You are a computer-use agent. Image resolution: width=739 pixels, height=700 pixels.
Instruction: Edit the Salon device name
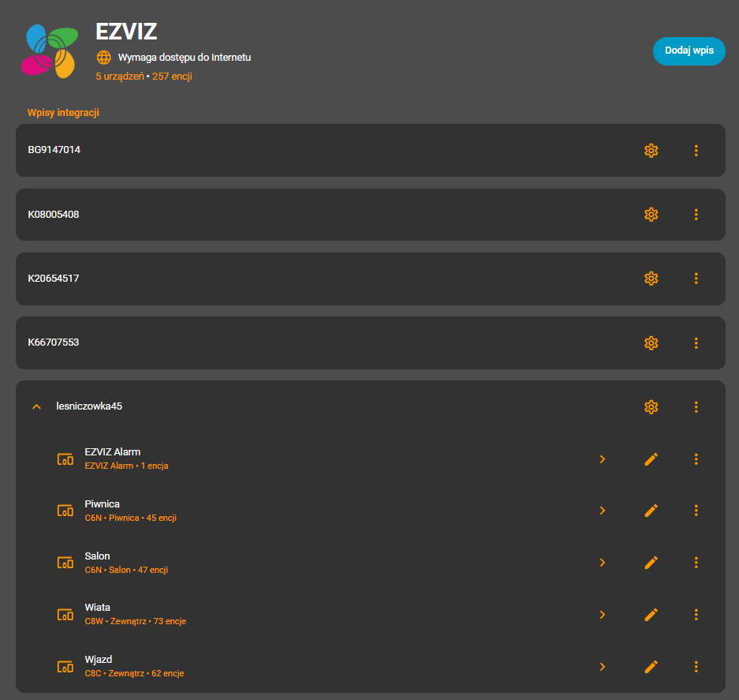pos(651,563)
